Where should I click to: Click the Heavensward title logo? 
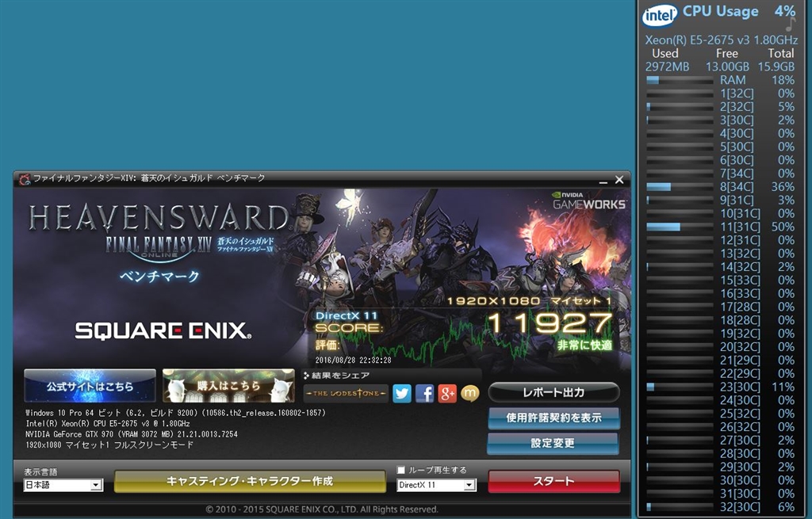(159, 218)
